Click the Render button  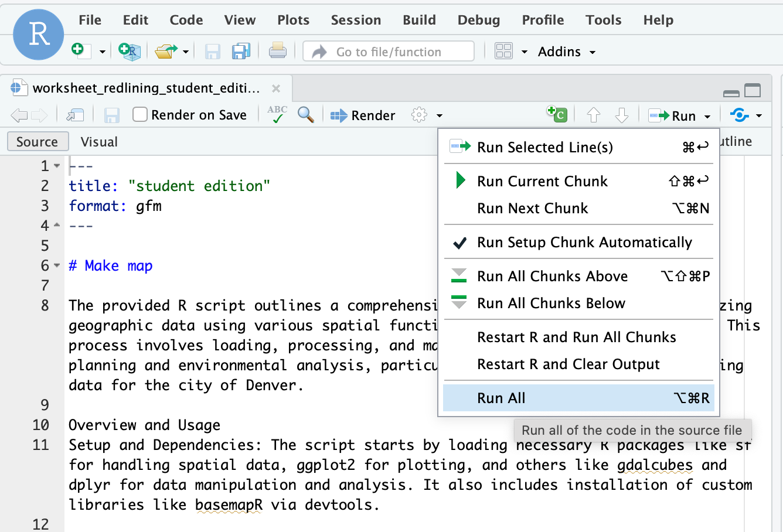click(363, 115)
